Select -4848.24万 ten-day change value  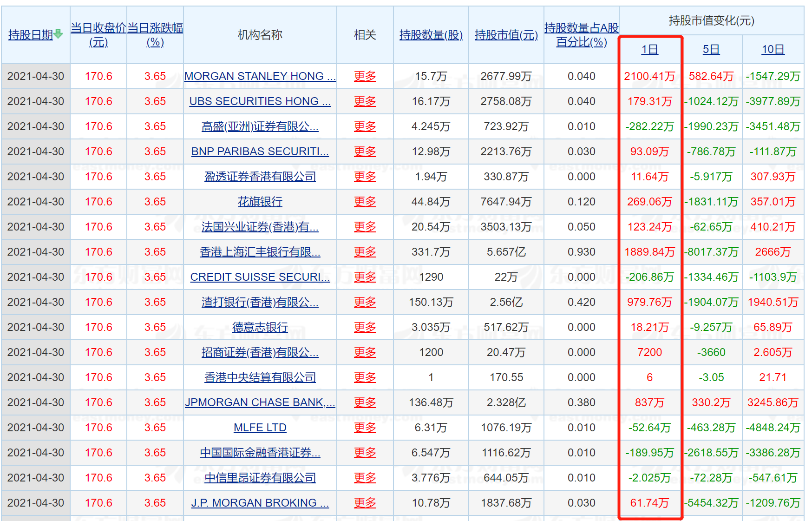pos(773,428)
